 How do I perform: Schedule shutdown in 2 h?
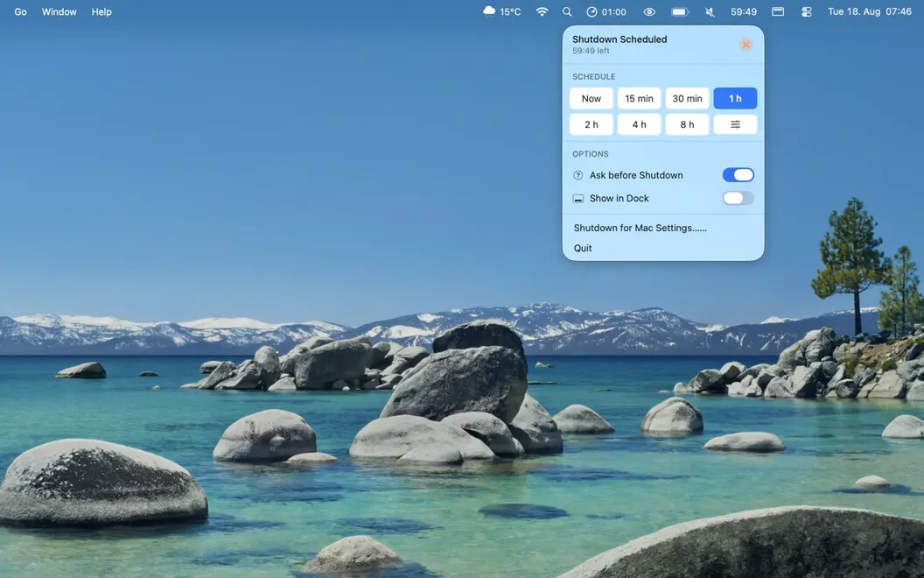point(591,124)
